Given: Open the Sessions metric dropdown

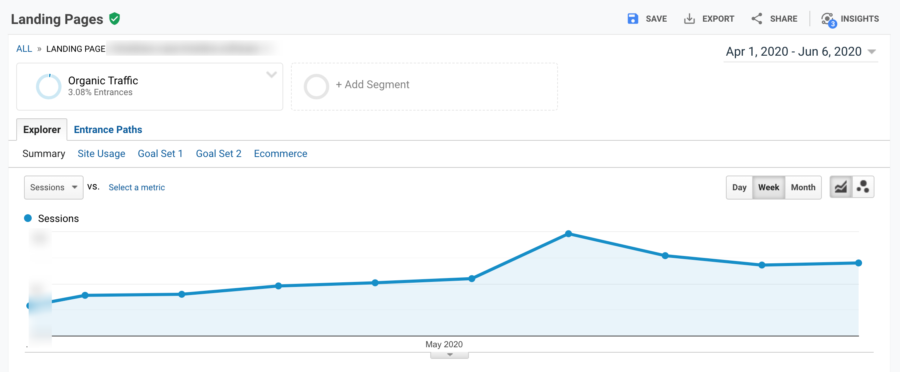Looking at the screenshot, I should pyautogui.click(x=54, y=187).
